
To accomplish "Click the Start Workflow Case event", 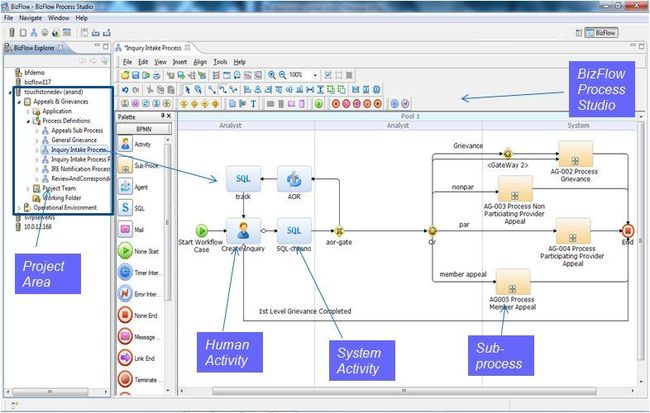I will click(x=201, y=231).
